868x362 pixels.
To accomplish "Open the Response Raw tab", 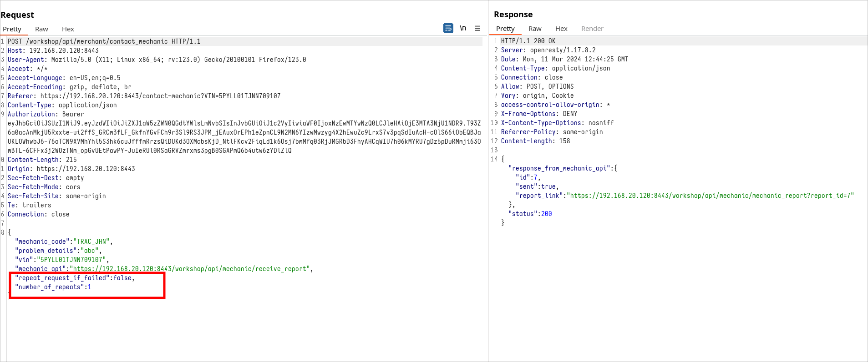I will (535, 29).
